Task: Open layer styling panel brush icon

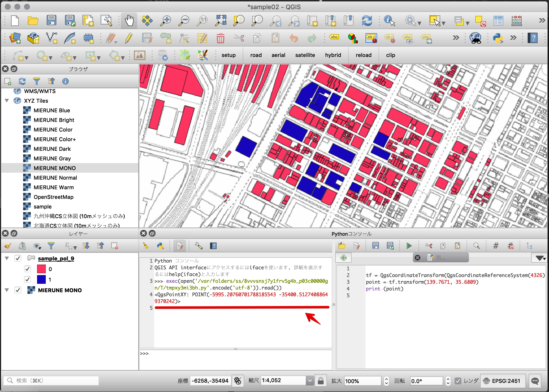Action: click(x=8, y=246)
